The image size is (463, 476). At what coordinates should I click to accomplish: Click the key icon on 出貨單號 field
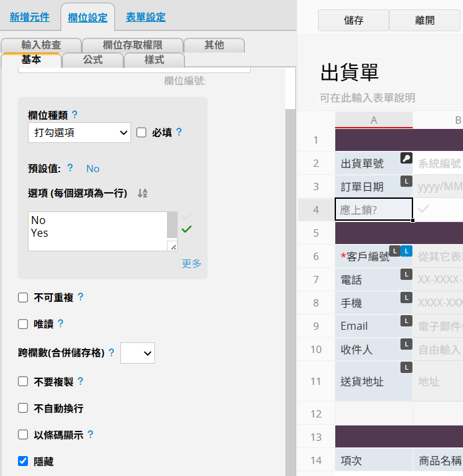(406, 158)
